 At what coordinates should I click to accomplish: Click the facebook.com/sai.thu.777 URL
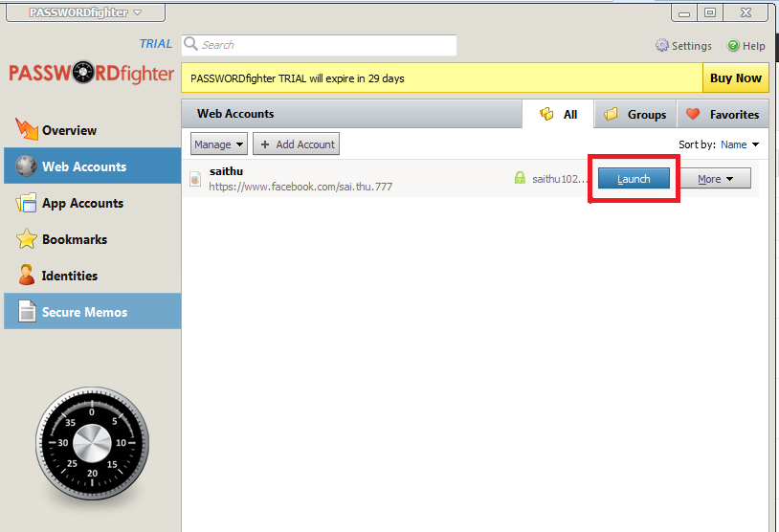pos(300,187)
